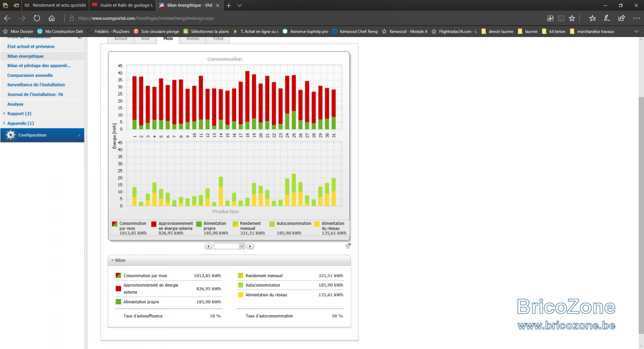Go to the browser home page icon
The height and width of the screenshot is (349, 644).
click(52, 18)
